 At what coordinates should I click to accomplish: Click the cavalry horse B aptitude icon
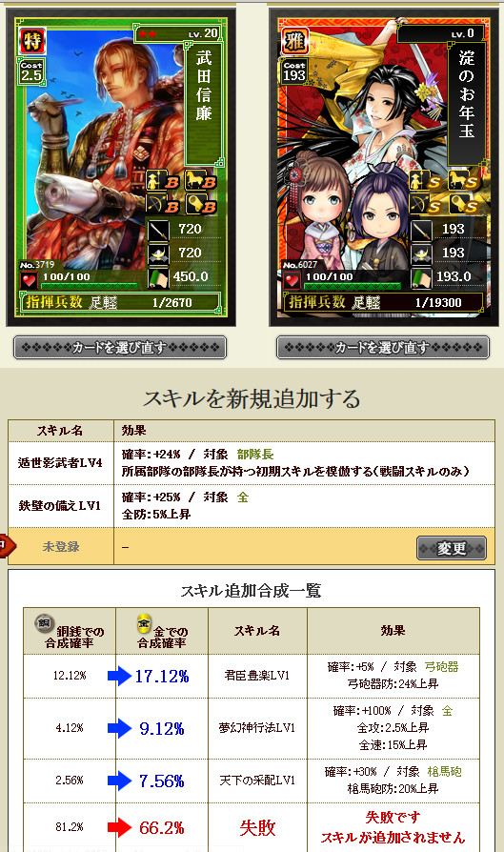199,181
